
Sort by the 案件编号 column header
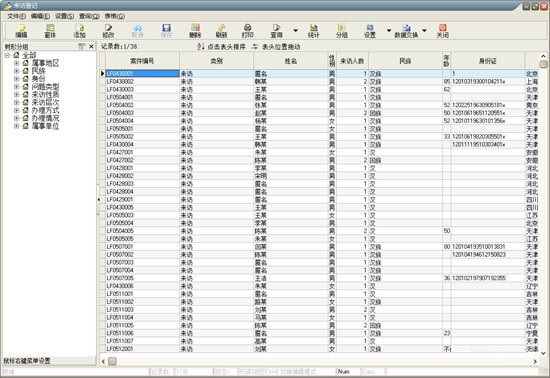coord(142,61)
